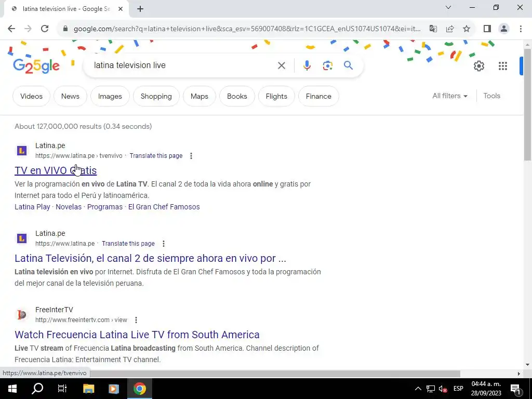Click the ESP keyboard language indicator
This screenshot has height=399, width=532.
click(x=458, y=389)
